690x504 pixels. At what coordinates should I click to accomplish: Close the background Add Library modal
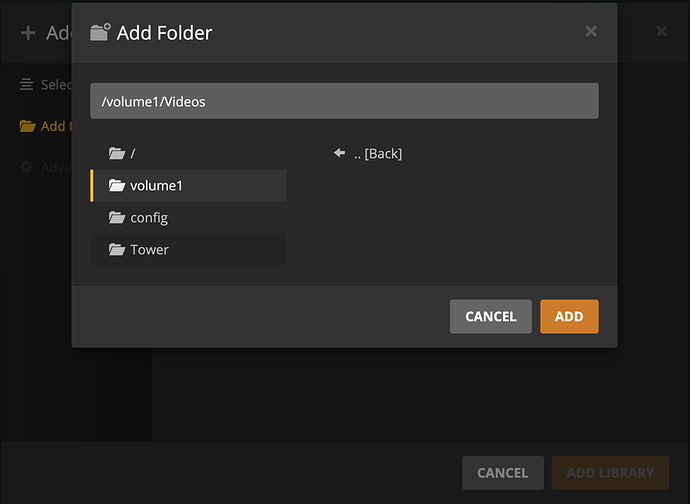click(661, 32)
